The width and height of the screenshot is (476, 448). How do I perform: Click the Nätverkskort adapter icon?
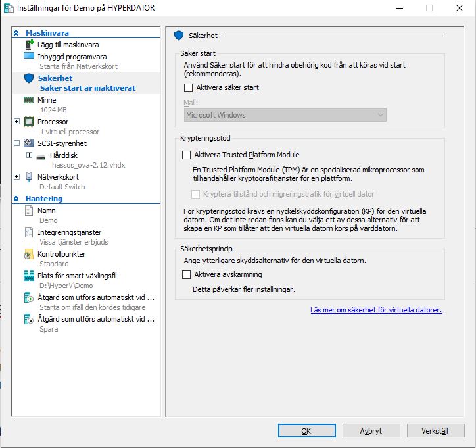(29, 177)
